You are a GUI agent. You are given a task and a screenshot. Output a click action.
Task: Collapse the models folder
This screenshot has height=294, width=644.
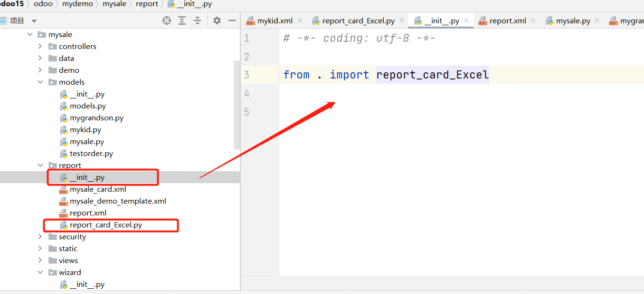40,82
